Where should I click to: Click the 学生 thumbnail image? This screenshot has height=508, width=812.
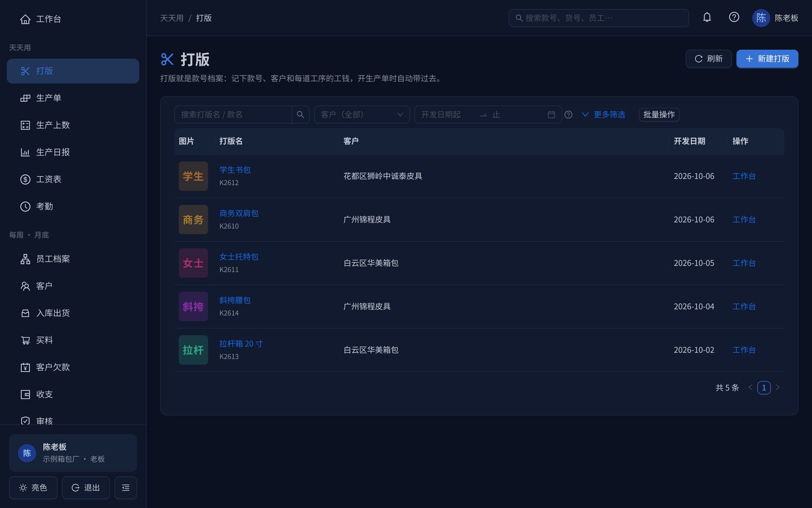coord(193,176)
